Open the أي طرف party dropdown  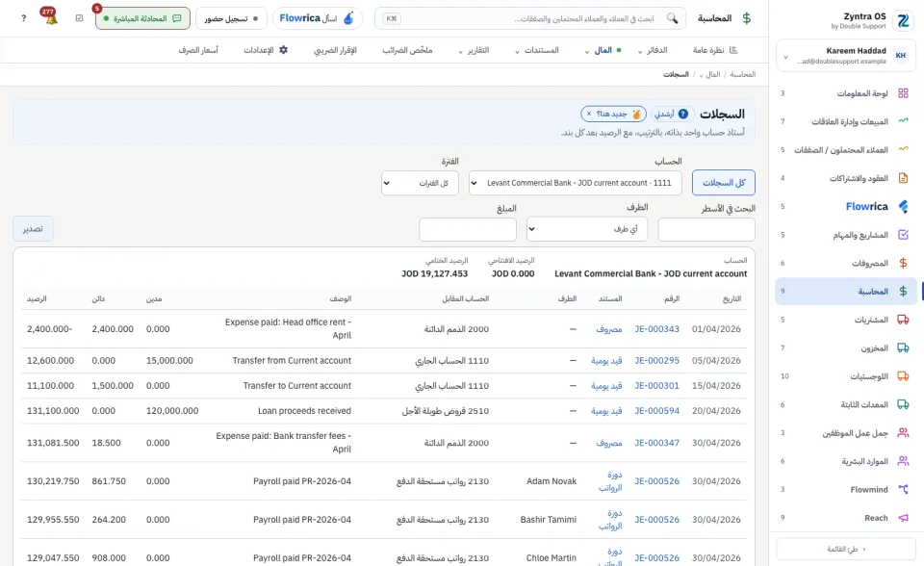point(587,229)
